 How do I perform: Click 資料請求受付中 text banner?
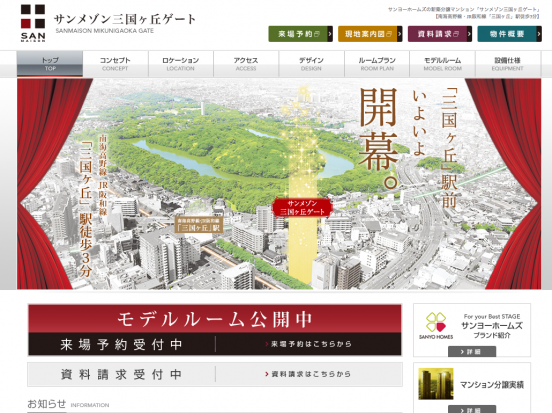(x=121, y=374)
